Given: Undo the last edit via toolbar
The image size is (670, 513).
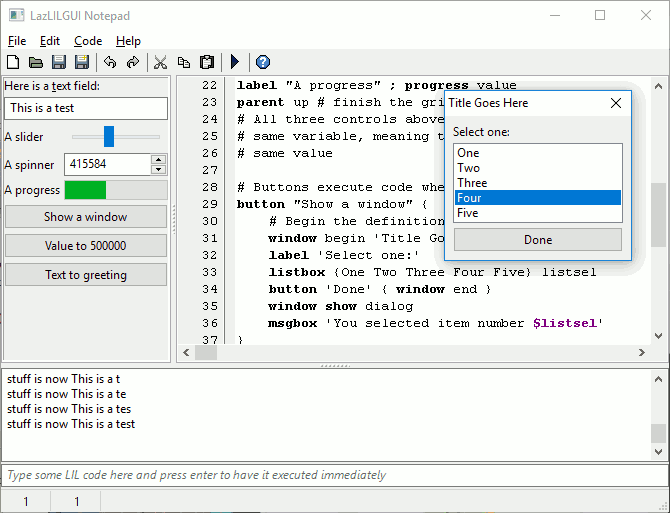Looking at the screenshot, I should click(109, 62).
